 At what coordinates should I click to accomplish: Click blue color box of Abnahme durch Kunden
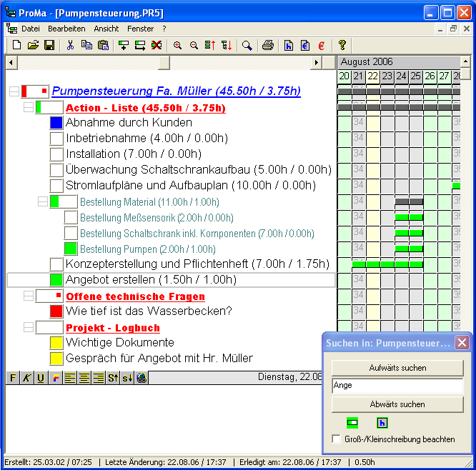point(56,122)
